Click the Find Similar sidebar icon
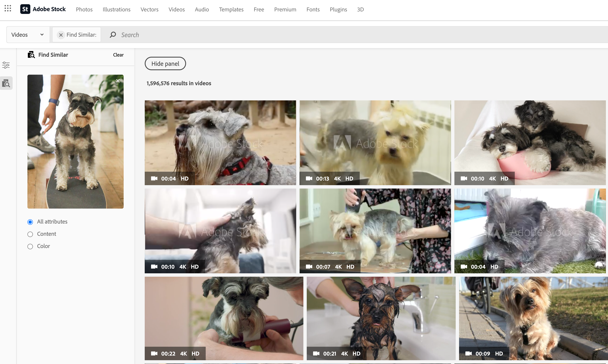Viewport: 608px width, 364px height. (x=6, y=83)
